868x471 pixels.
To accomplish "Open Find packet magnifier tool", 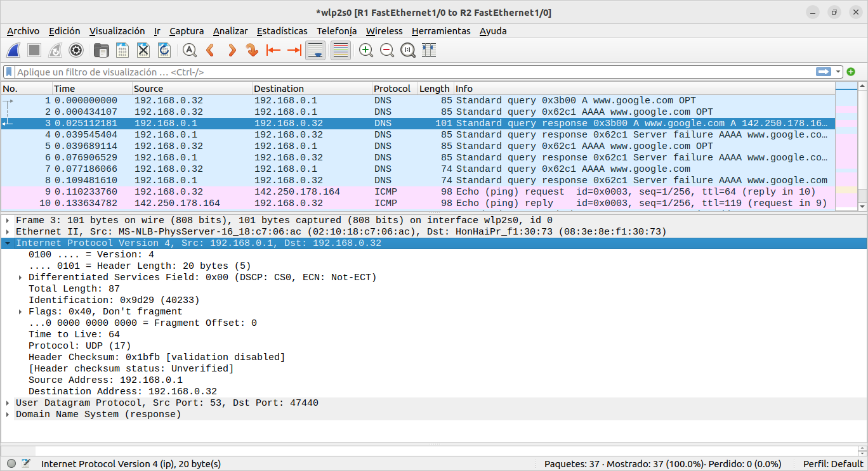I will (x=189, y=50).
